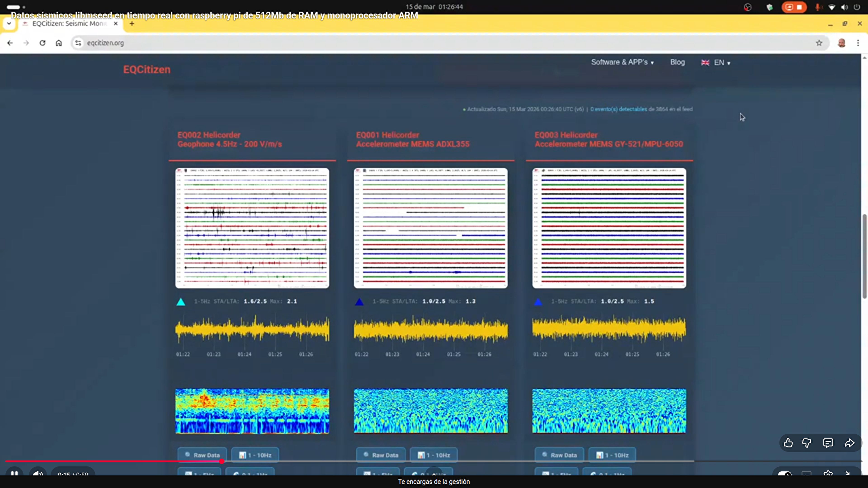
Task: Reload the eqcitizen.org page
Action: tap(42, 43)
